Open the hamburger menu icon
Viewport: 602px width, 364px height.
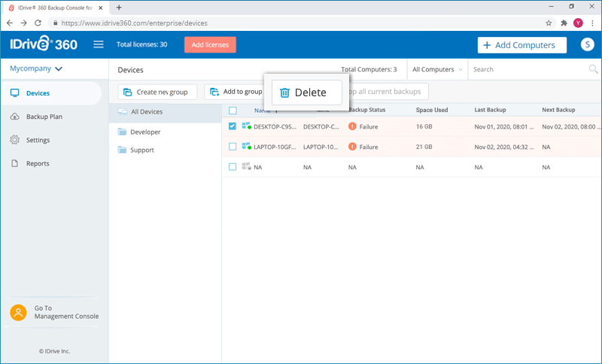pos(99,44)
